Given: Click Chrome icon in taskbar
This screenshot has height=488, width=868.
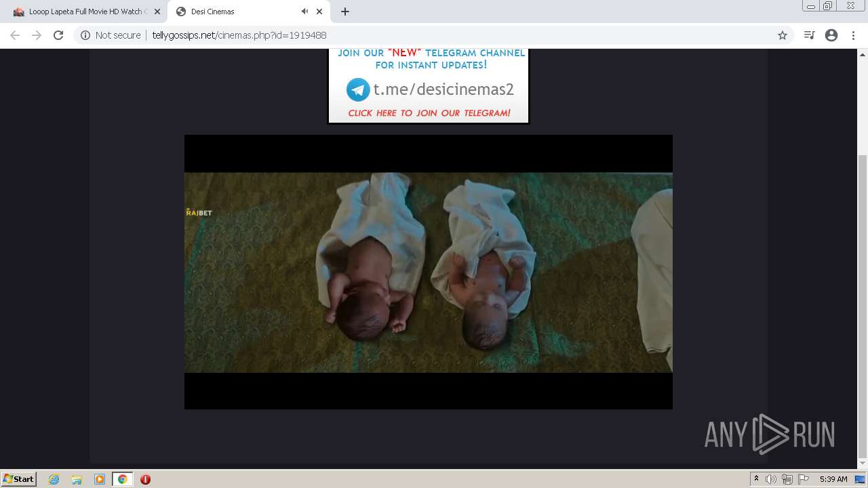Looking at the screenshot, I should (123, 479).
